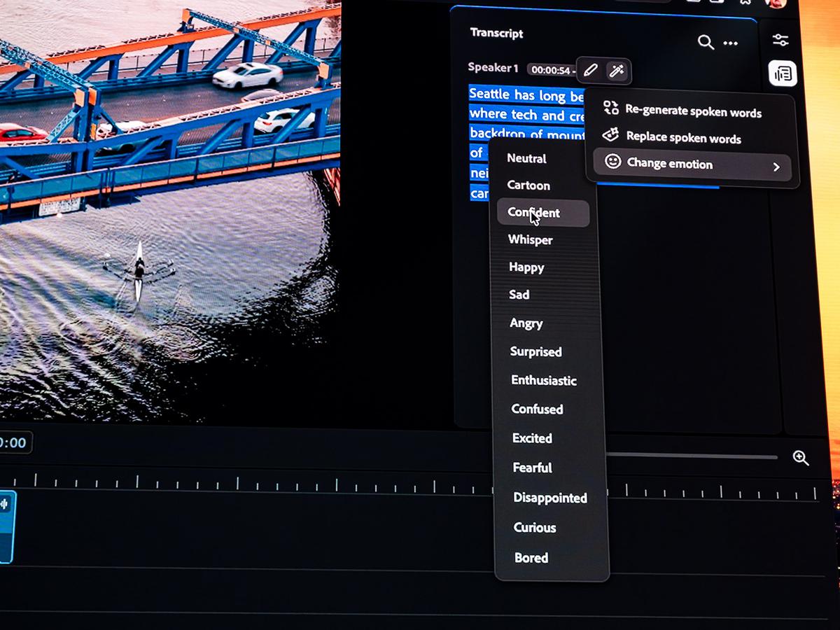Click the magic wand generative icon
This screenshot has height=630, width=840.
point(617,70)
